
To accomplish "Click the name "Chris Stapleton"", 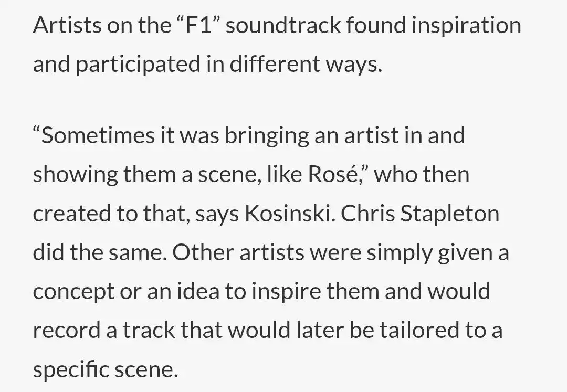I will 420,214.
